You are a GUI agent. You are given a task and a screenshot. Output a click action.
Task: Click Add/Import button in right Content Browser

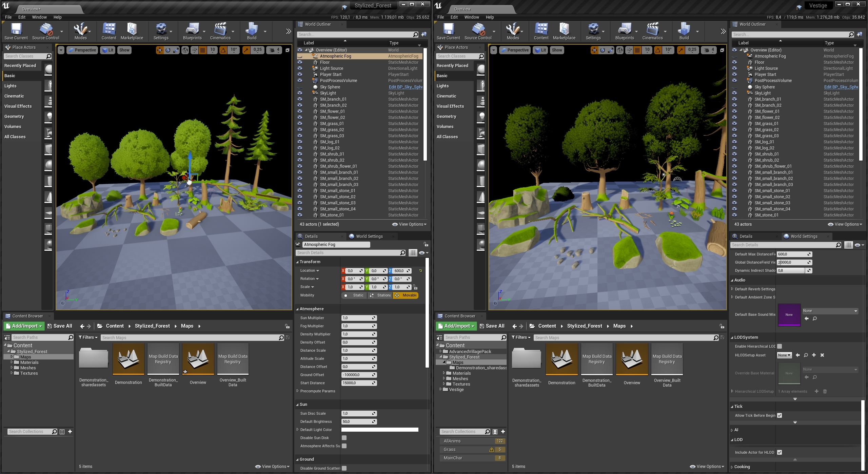coord(456,326)
